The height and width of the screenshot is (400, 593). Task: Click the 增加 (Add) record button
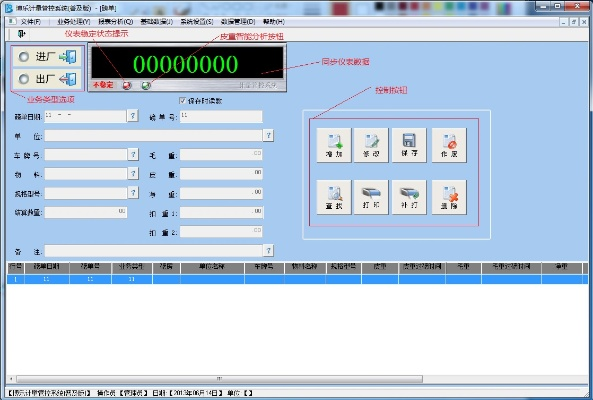pyautogui.click(x=334, y=145)
